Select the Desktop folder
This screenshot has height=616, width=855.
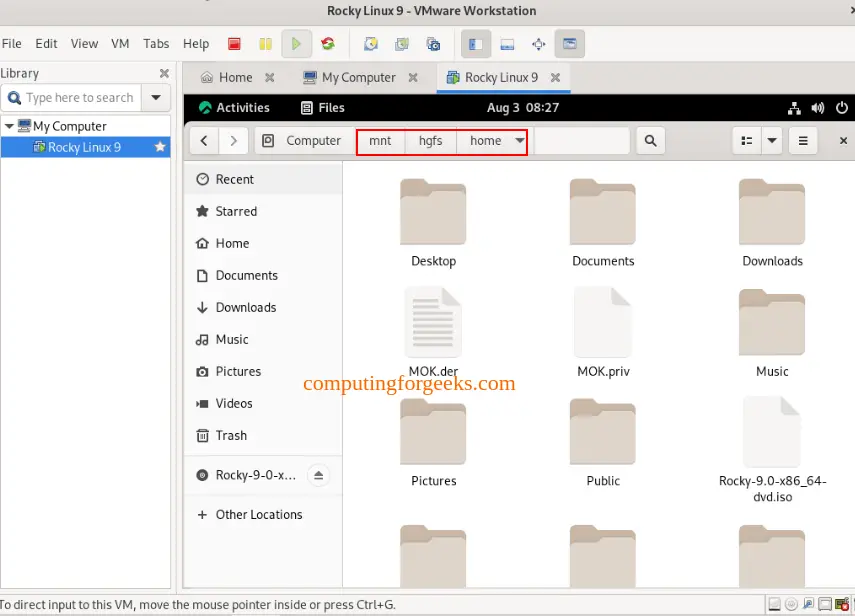[433, 224]
